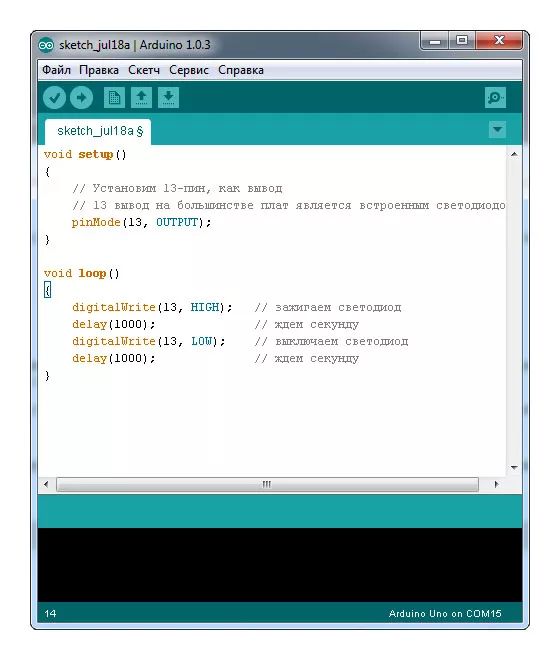Click the horizontal scrollbar right arrow
Image resolution: width=560 pixels, height=660 pixels.
coord(496,484)
